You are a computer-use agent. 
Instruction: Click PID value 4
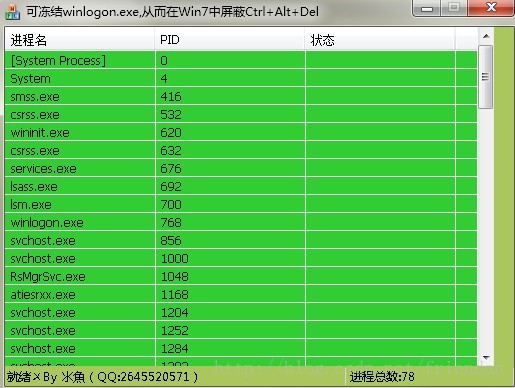164,78
